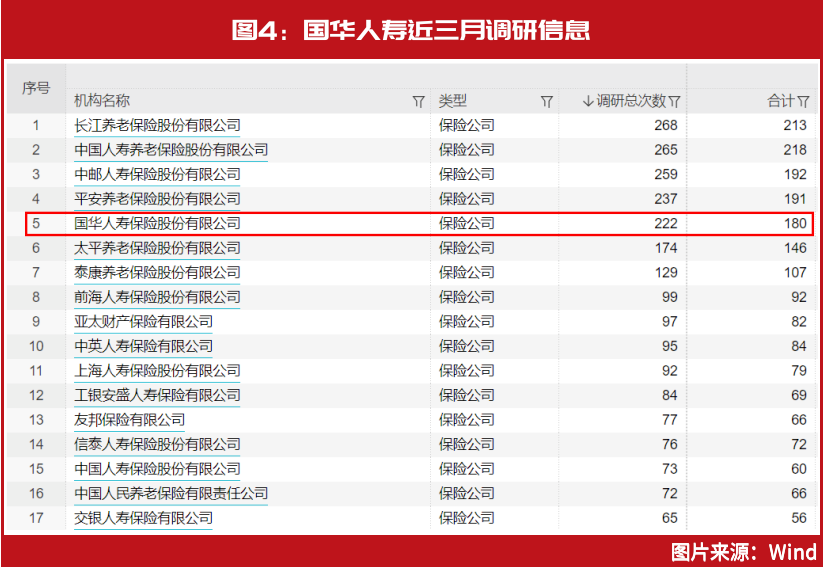
Task: Open filter on 合计 column
Action: 803,101
